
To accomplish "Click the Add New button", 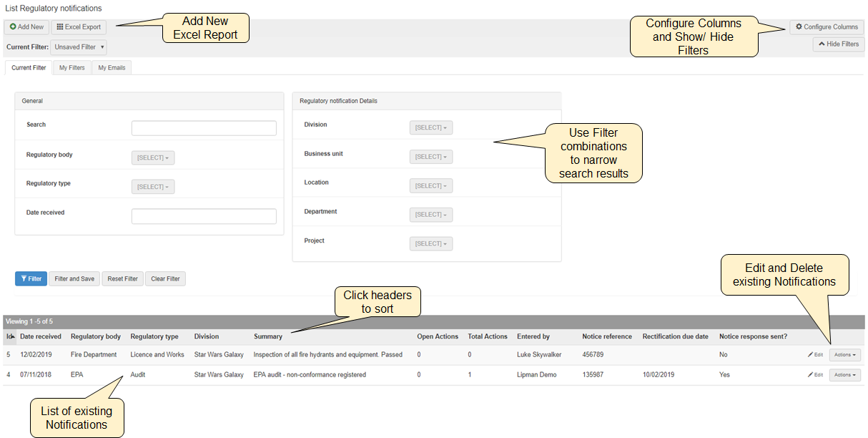I will pyautogui.click(x=26, y=27).
